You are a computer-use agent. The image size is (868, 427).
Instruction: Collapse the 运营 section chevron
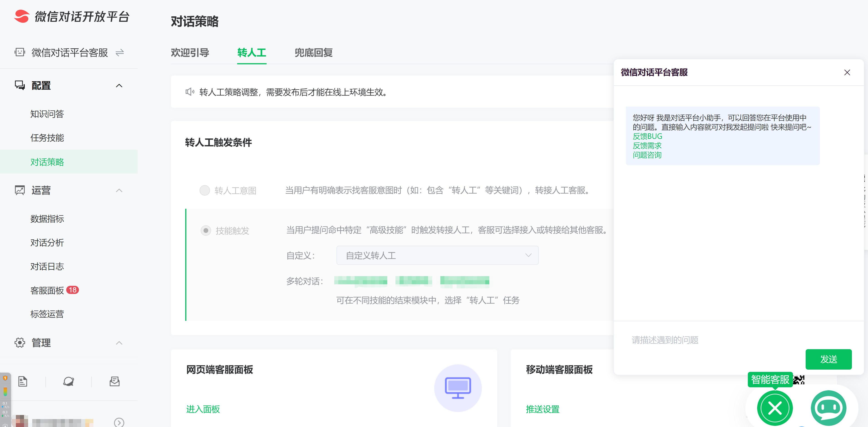tap(119, 191)
